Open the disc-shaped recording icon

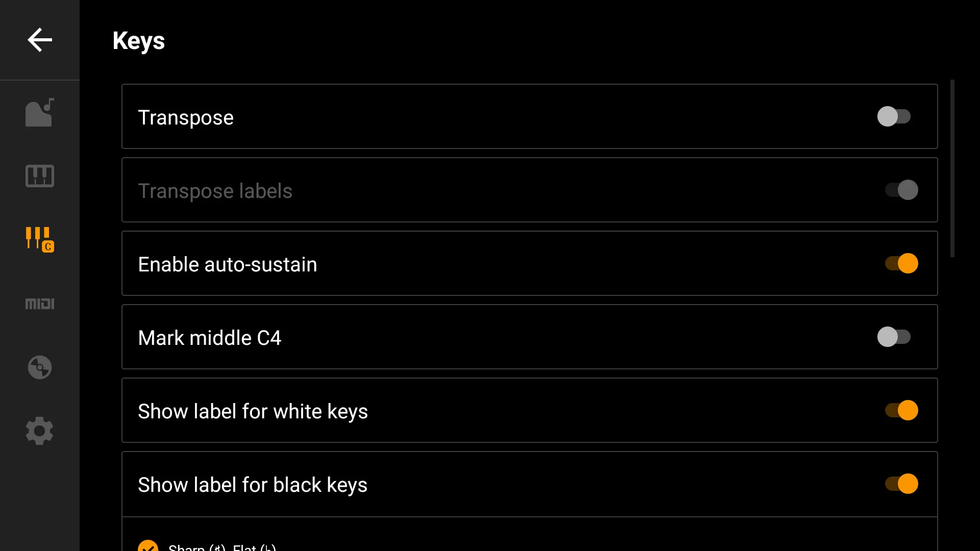point(40,367)
